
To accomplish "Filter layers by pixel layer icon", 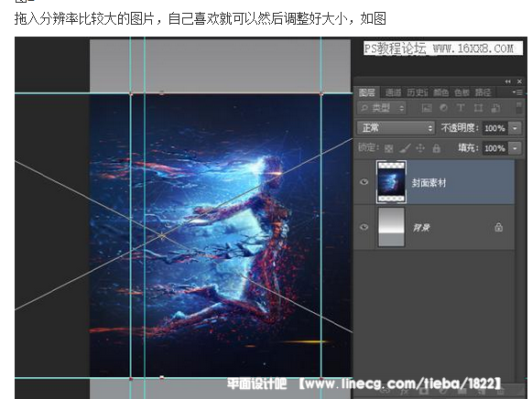I will [x=426, y=108].
